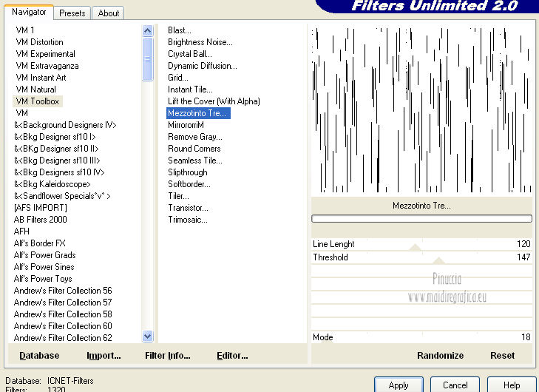Click the Apply button
The width and height of the screenshot is (539, 392).
click(x=399, y=385)
